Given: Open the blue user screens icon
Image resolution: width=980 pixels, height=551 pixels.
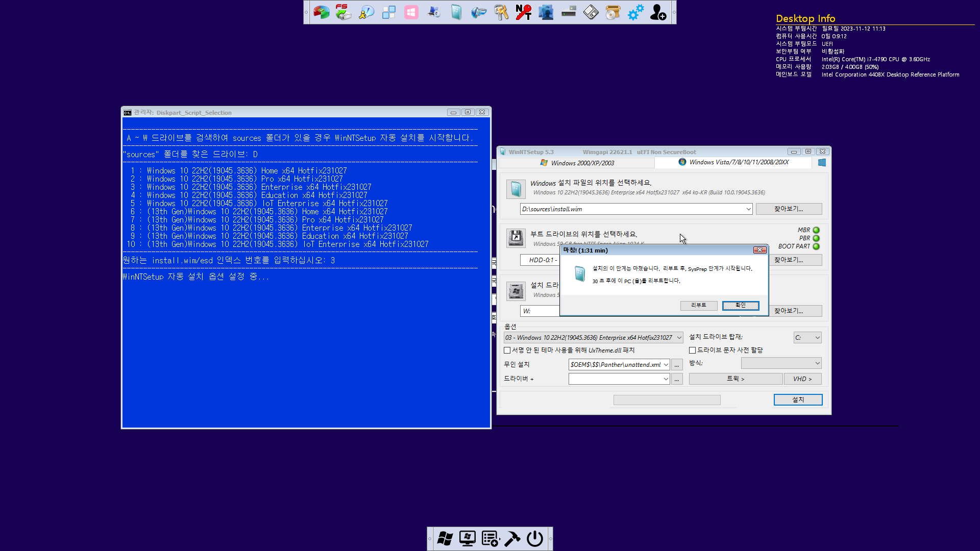Looking at the screenshot, I should (546, 12).
